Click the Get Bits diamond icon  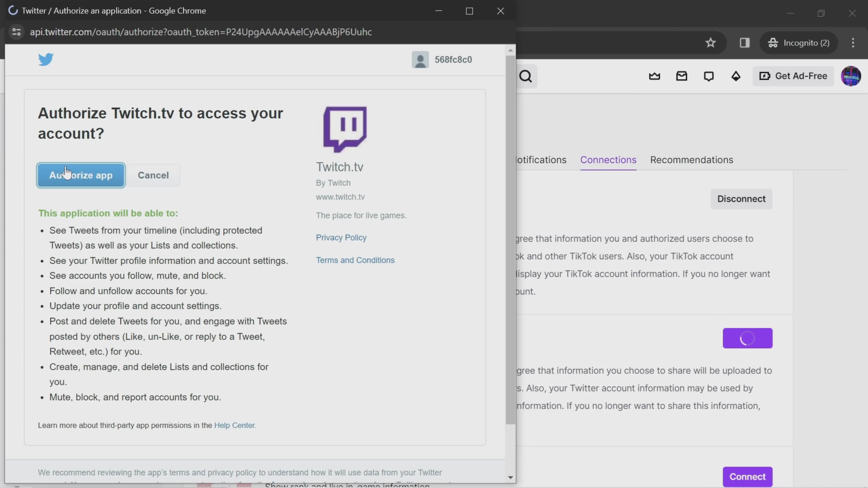click(x=736, y=76)
